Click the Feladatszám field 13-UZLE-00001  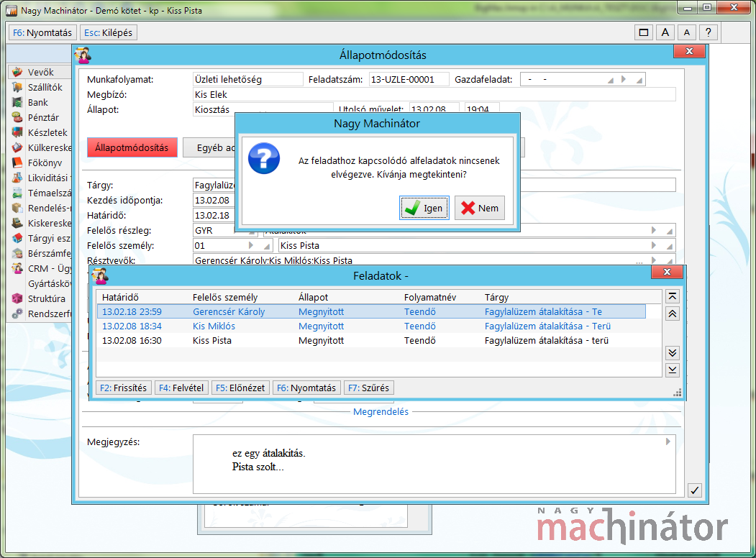[409, 79]
